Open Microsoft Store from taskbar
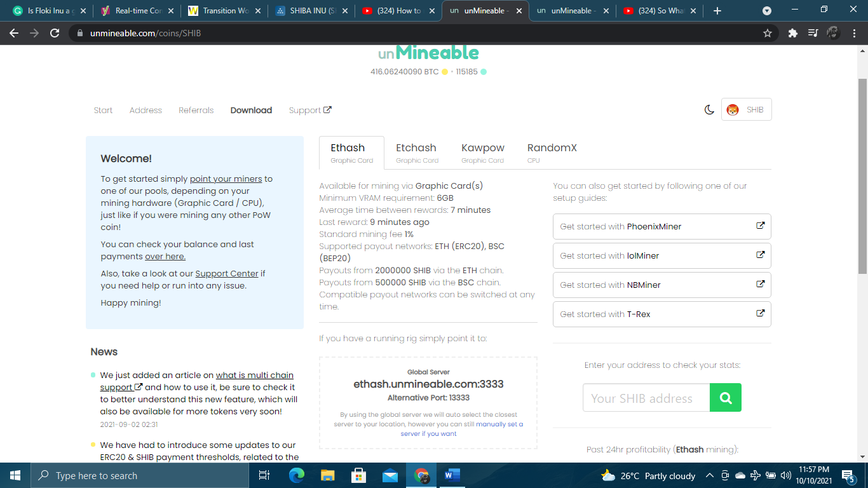The height and width of the screenshot is (488, 868). 359,475
